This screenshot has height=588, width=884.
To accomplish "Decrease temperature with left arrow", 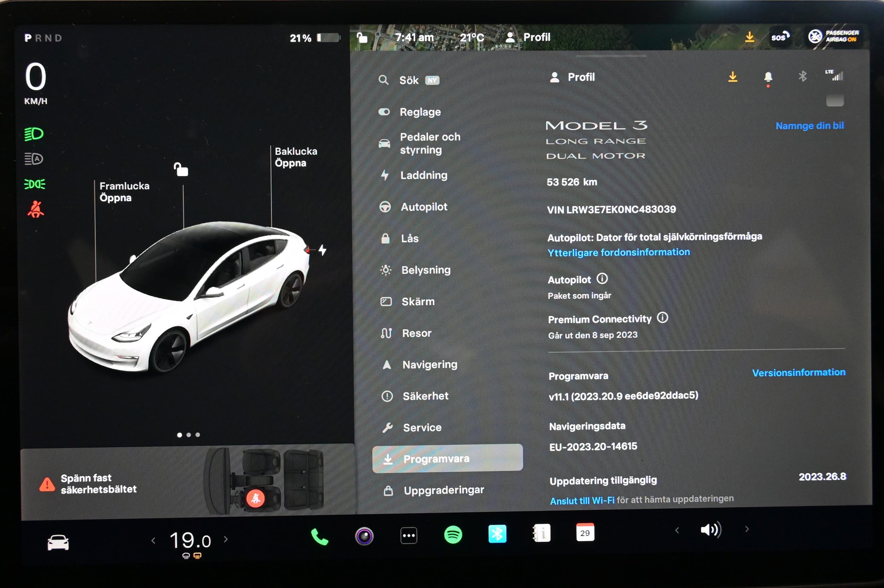I will pyautogui.click(x=153, y=541).
